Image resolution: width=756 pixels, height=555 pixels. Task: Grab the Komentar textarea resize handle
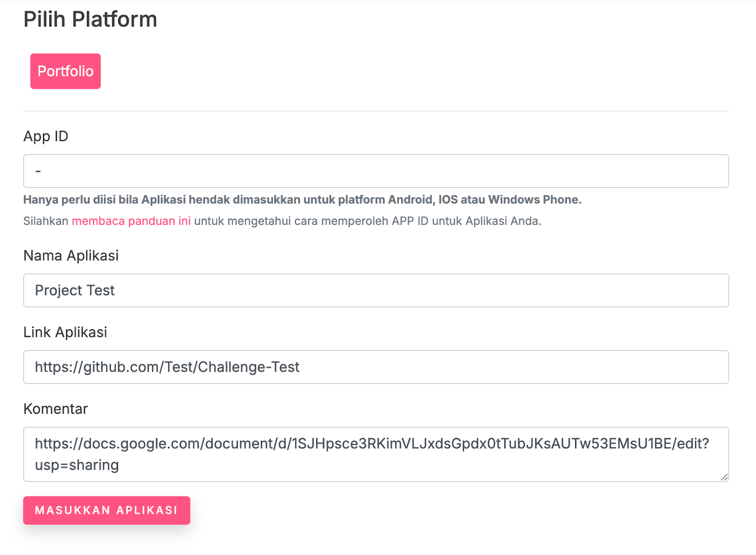click(x=724, y=477)
